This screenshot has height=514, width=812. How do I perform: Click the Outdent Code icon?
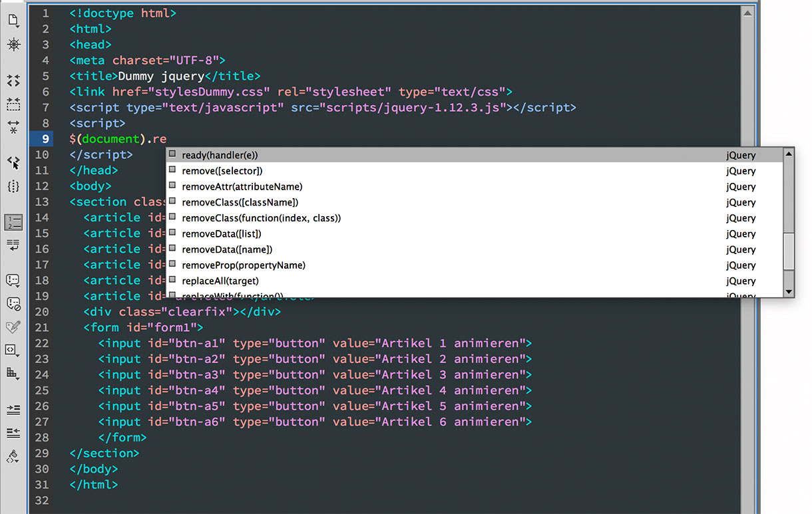click(13, 433)
